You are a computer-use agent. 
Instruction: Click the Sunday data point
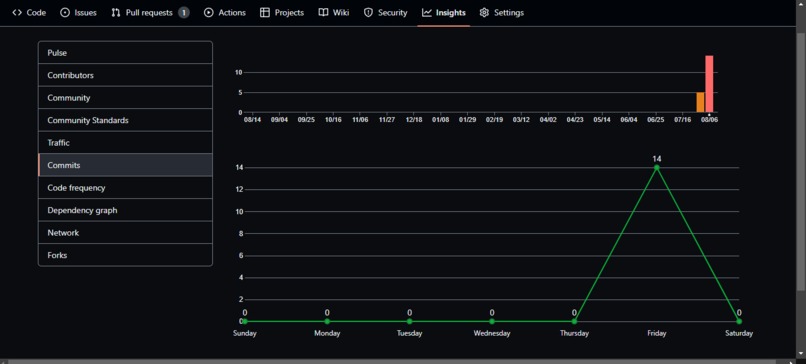pos(245,321)
